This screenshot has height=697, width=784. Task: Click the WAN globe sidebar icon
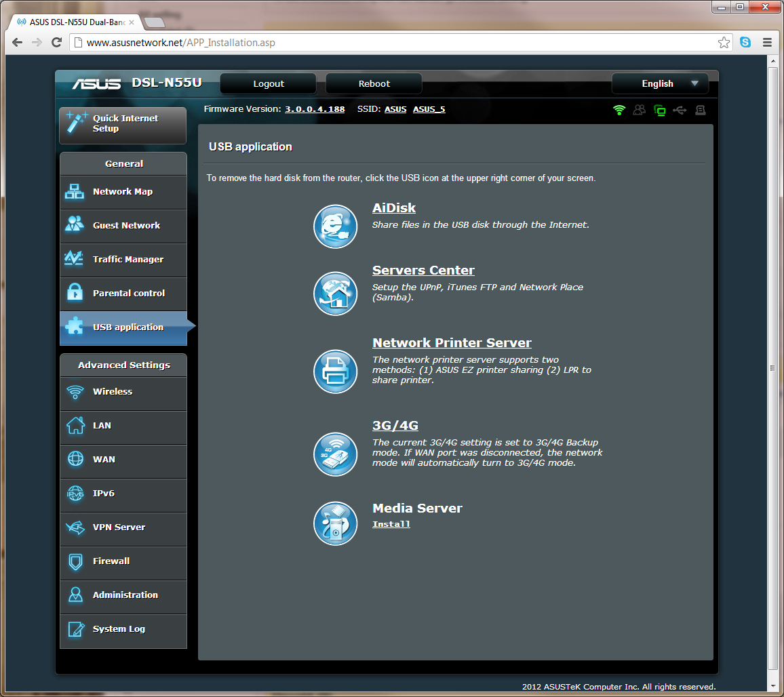point(75,459)
